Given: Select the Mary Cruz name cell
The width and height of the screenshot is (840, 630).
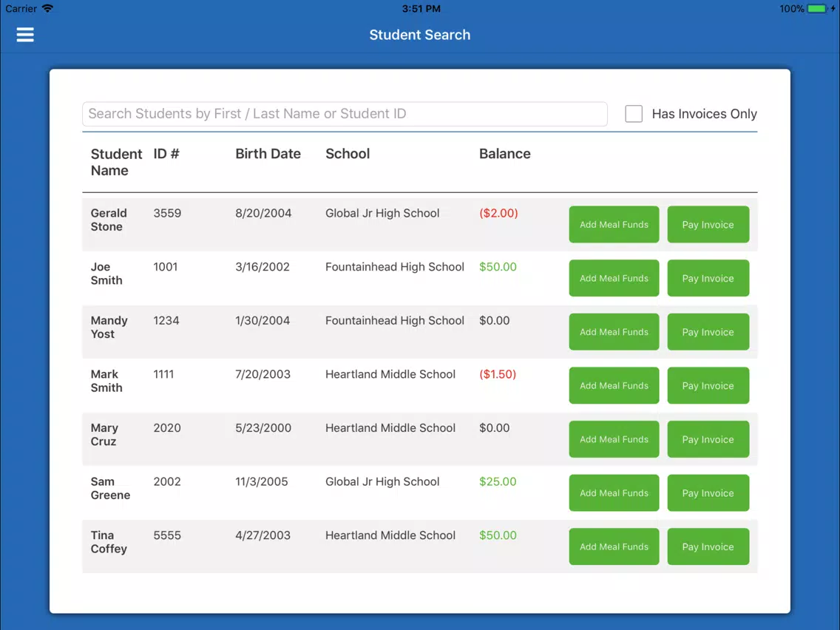Looking at the screenshot, I should [x=104, y=435].
